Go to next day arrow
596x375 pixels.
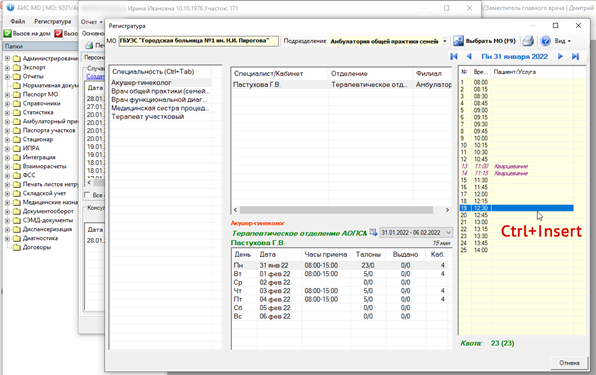560,56
